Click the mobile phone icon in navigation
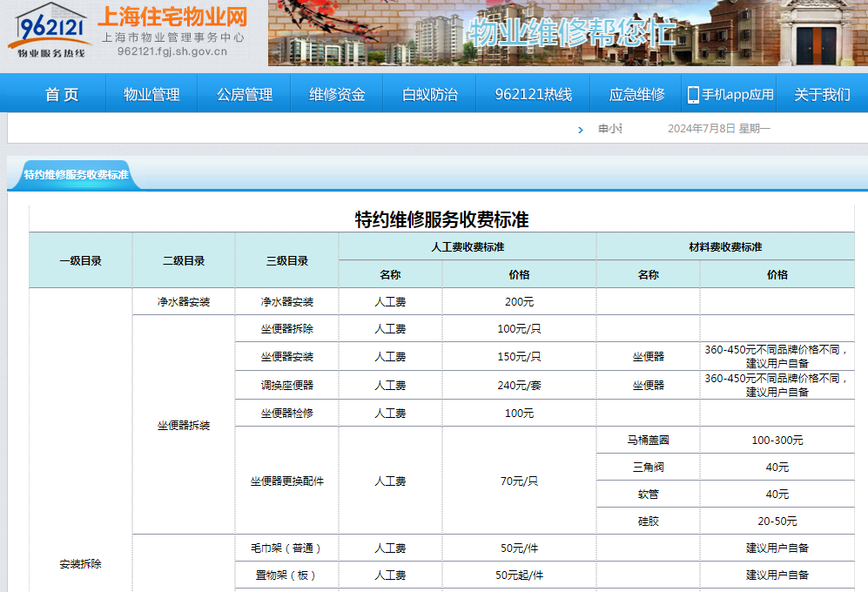This screenshot has height=592, width=868. [693, 95]
